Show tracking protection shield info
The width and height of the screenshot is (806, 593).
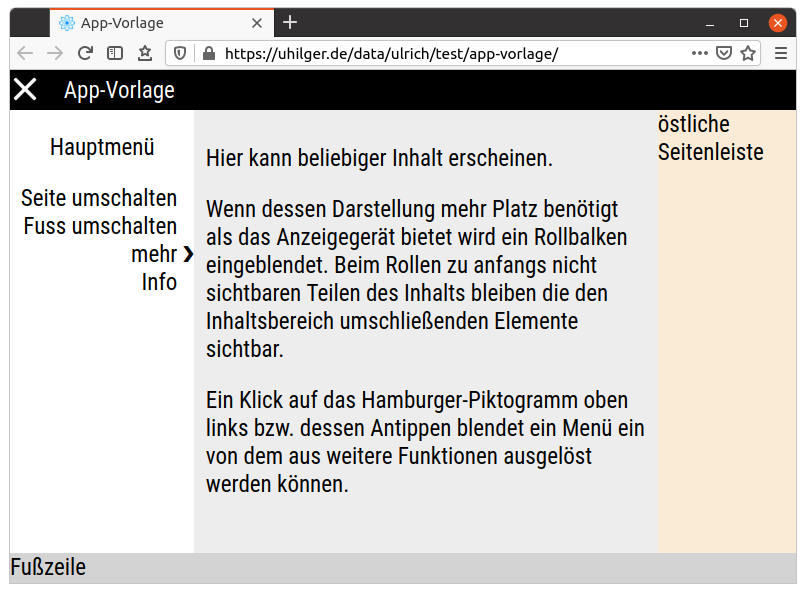pos(179,53)
